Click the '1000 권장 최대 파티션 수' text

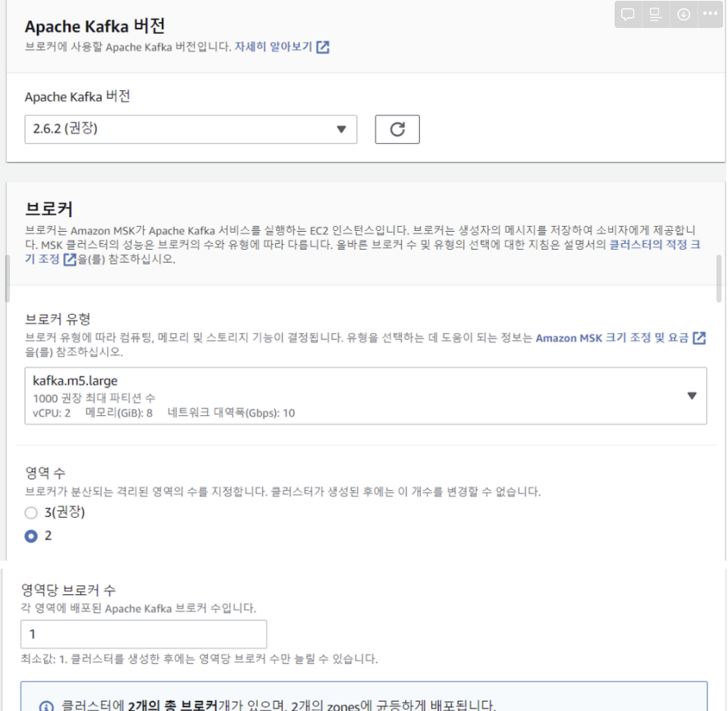(x=94, y=398)
